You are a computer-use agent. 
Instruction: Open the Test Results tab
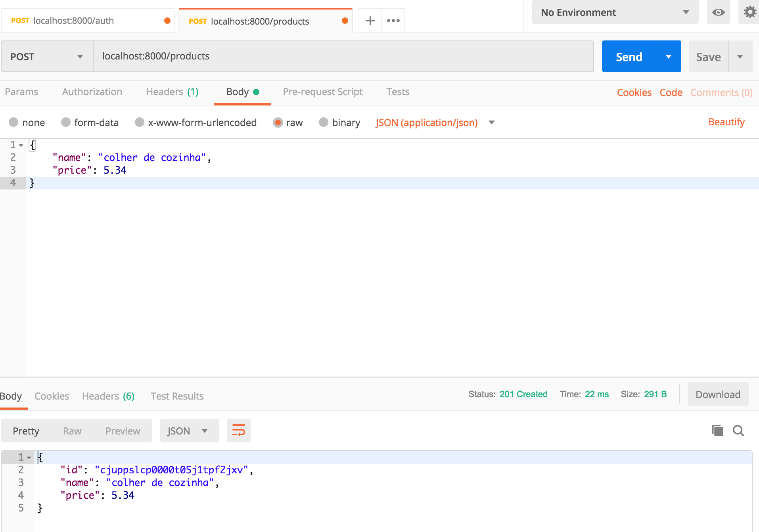177,396
